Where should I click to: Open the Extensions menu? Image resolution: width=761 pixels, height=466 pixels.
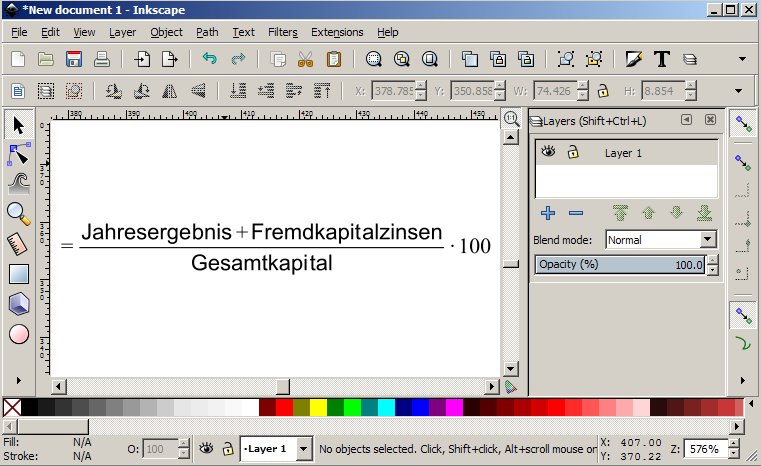(x=337, y=32)
